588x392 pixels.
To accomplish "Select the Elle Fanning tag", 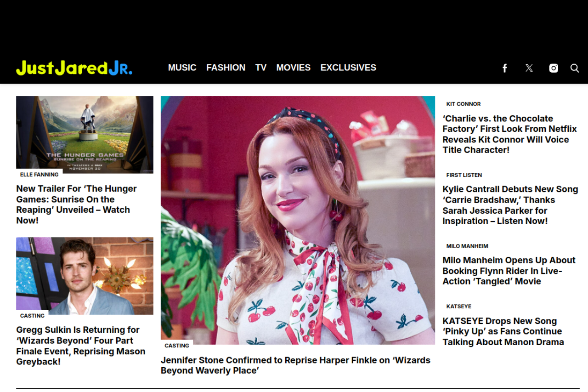I will 40,175.
